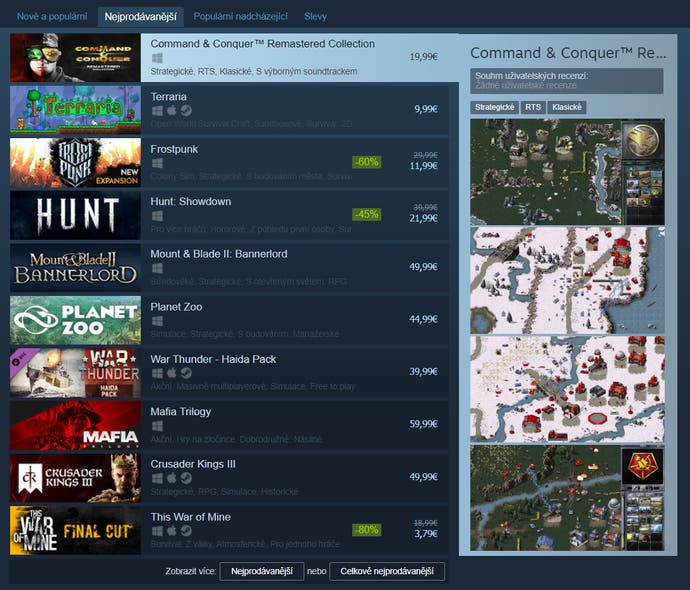Click the Planet Zoo capsule image
Viewport: 690px width, 590px height.
[75, 320]
